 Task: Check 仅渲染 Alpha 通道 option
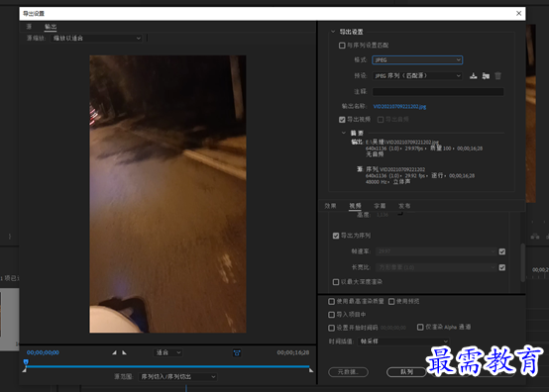pos(420,327)
